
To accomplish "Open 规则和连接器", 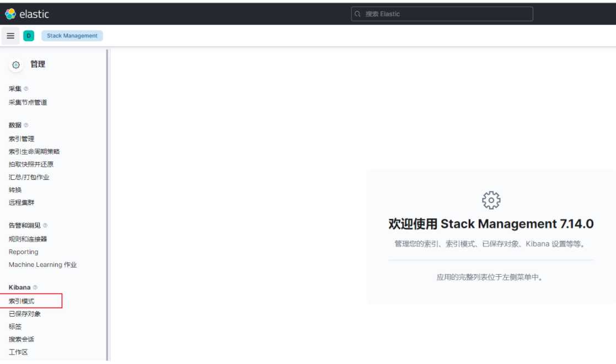I will pos(28,239).
